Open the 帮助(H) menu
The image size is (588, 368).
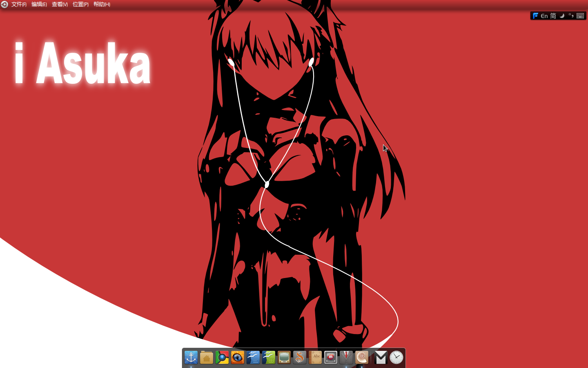pos(102,4)
